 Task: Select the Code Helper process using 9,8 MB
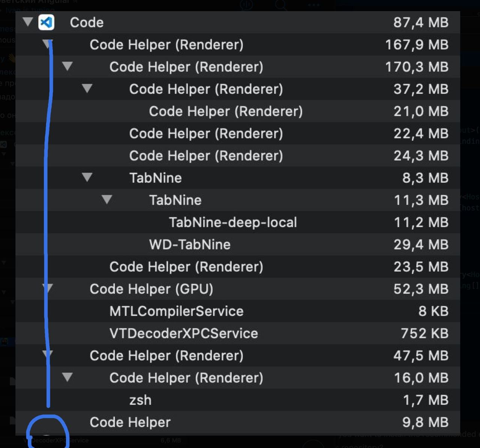coord(130,423)
